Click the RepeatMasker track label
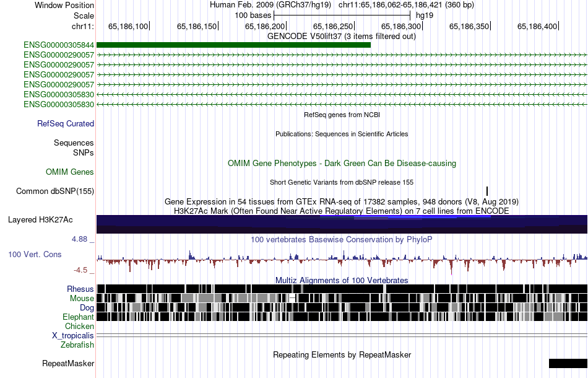The height and width of the screenshot is (378, 588). [68, 363]
